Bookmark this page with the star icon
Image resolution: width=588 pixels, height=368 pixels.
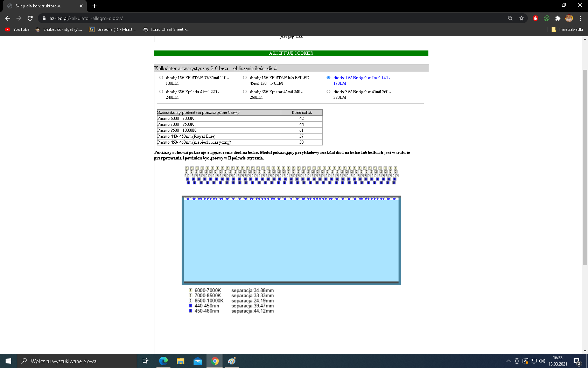tap(521, 18)
